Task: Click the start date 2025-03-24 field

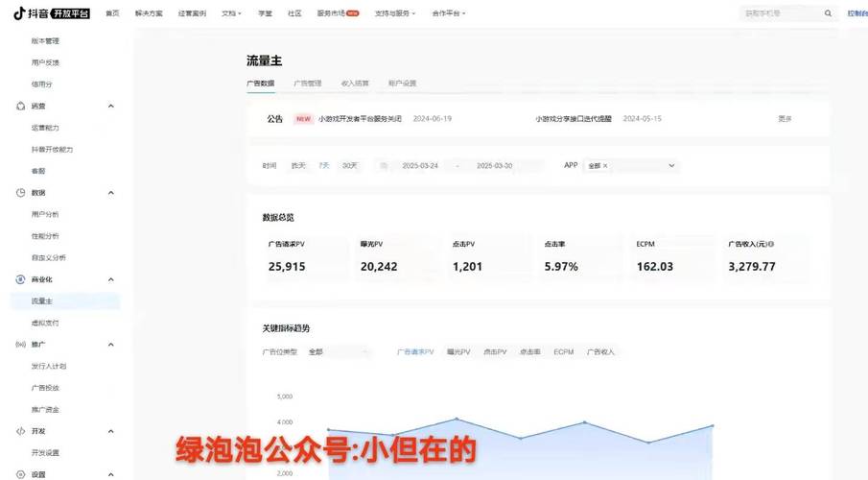Action: coord(420,166)
